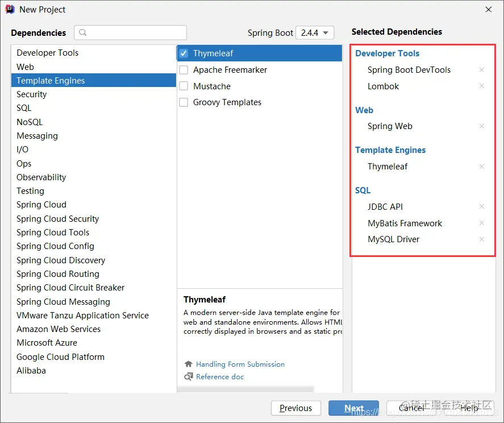Remove Spring Boot DevTools from selected dependencies
504x423 pixels.
pos(481,69)
